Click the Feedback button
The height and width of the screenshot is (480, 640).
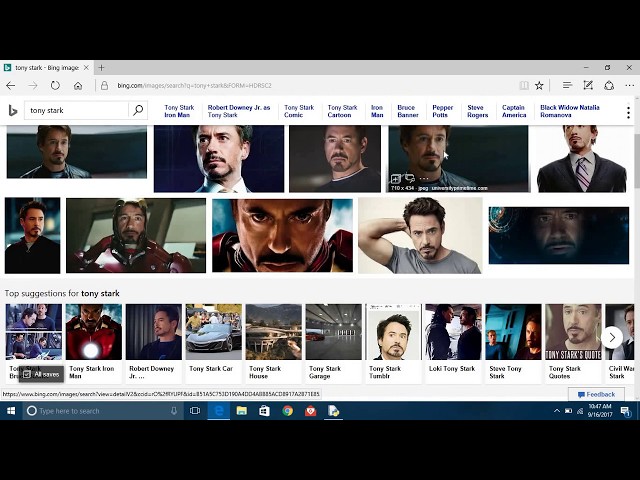click(x=596, y=394)
